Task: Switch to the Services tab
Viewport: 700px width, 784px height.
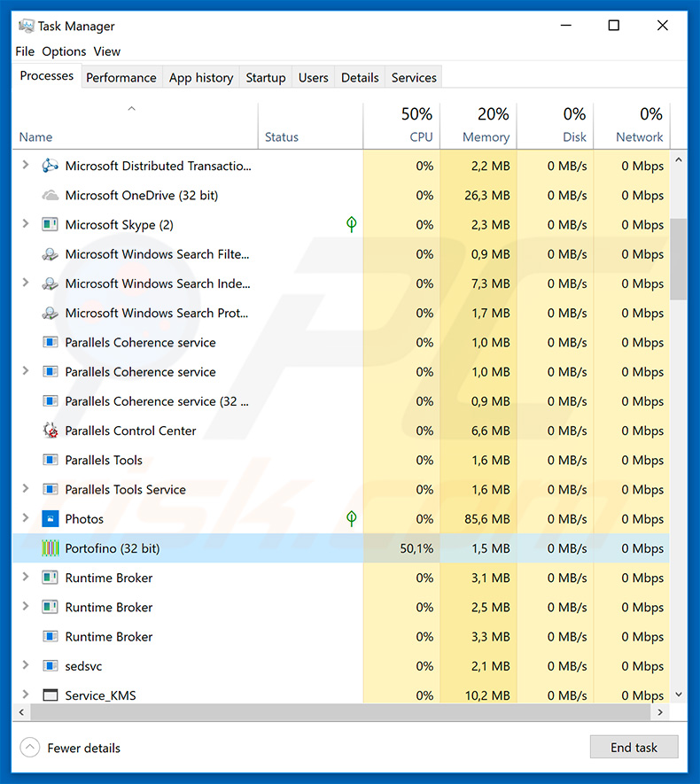Action: tap(414, 77)
